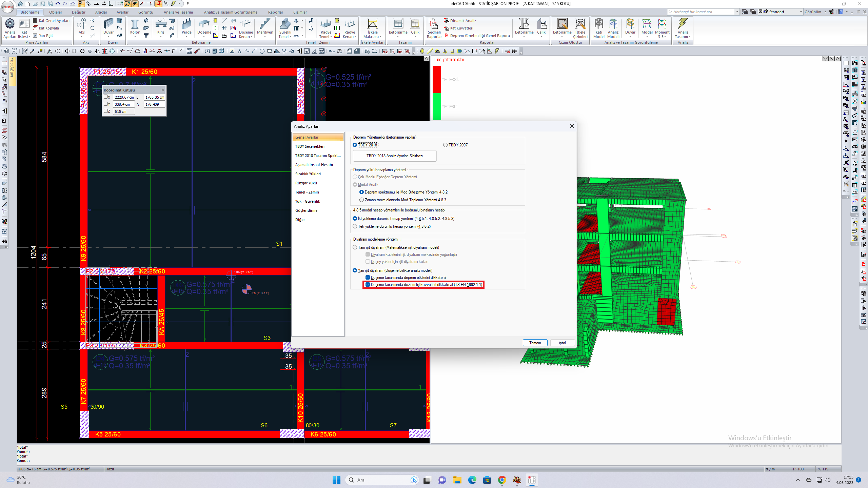The width and height of the screenshot is (868, 488).
Task: Select TBDY 2018 radio button
Action: tap(355, 145)
